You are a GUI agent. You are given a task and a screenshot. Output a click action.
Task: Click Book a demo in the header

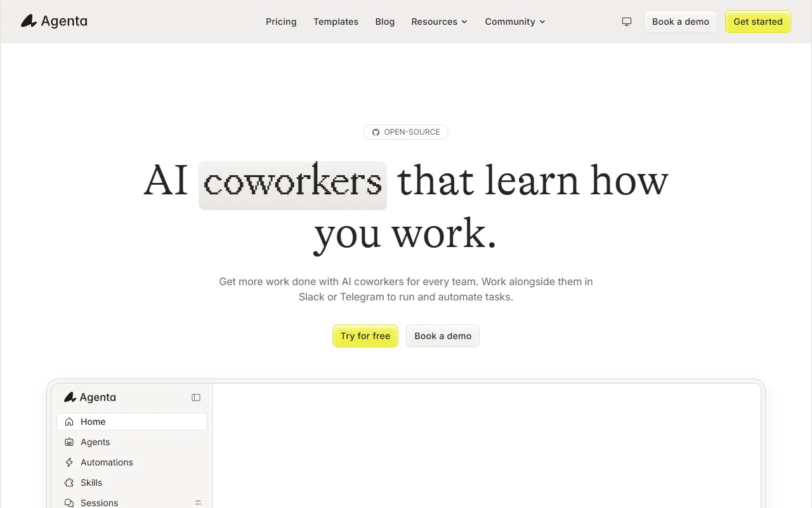pos(681,22)
